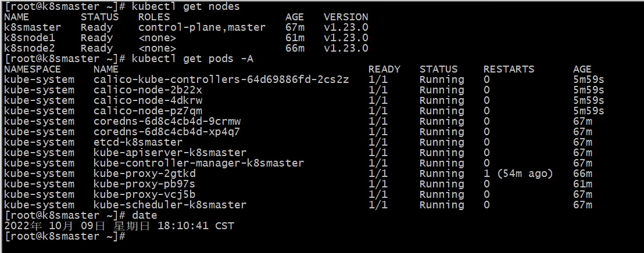The image size is (644, 253).
Task: Click the kube-apiserver-k8smaster pod name
Action: (x=170, y=153)
